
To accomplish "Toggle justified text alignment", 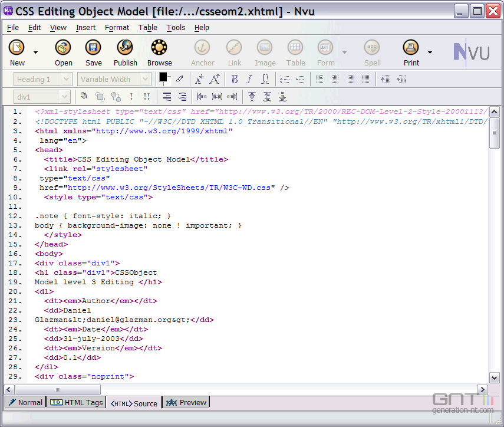I will 366,79.
